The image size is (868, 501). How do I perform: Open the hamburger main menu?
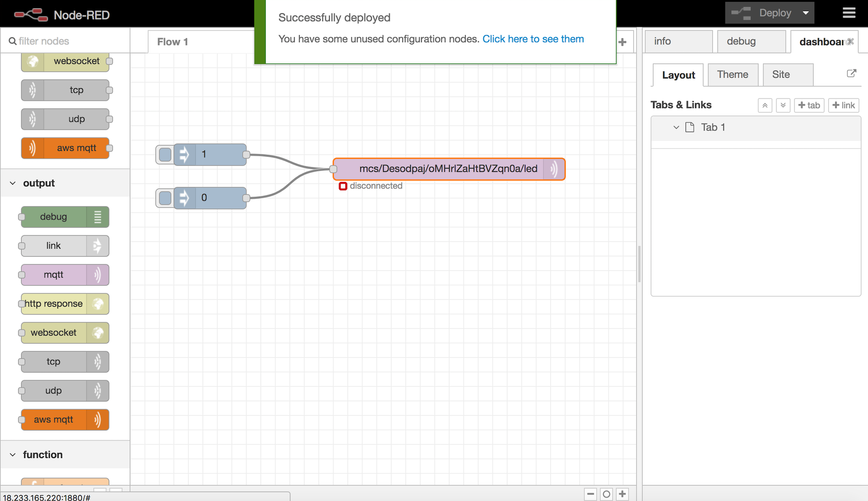point(849,13)
